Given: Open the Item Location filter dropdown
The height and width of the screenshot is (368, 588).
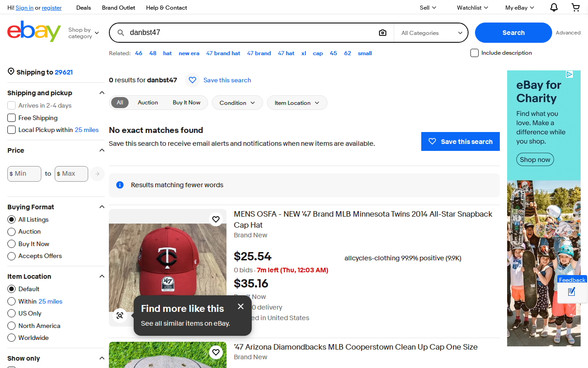Looking at the screenshot, I should [297, 103].
